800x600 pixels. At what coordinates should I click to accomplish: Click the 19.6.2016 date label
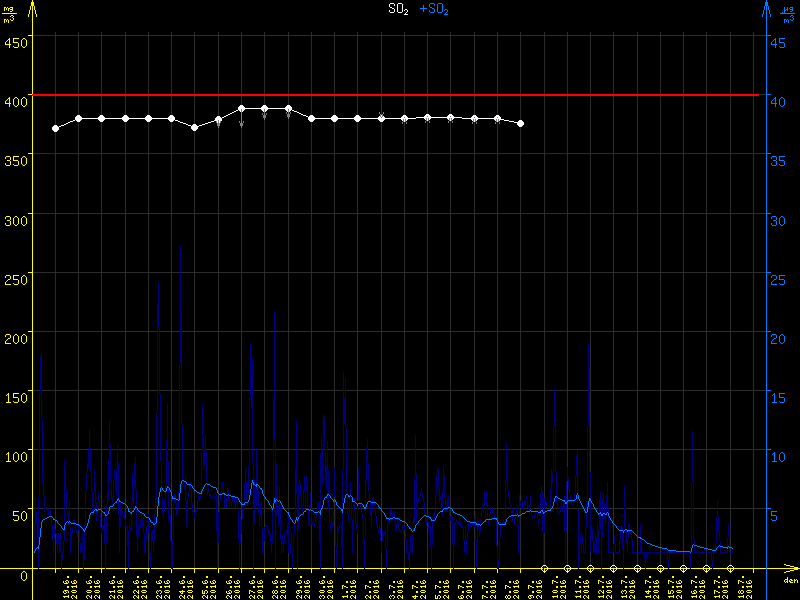[67, 585]
